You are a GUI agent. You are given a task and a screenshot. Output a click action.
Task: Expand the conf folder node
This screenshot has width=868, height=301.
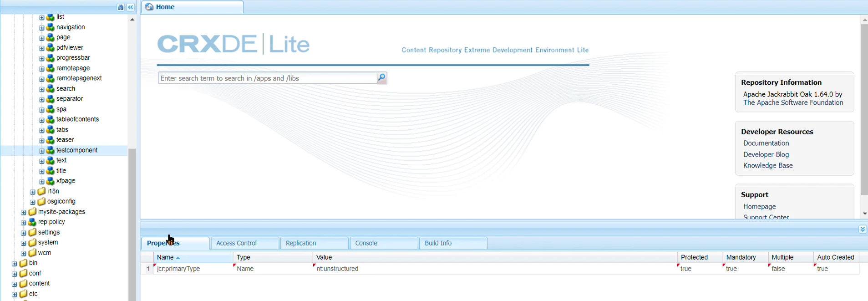14,274
